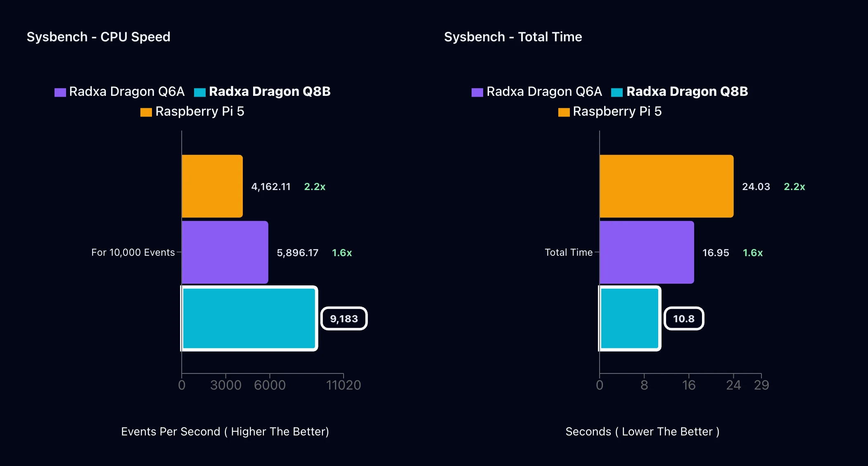Toggle Raspberry Pi 5 legend label in Total Time chart
868x466 pixels.
[617, 111]
